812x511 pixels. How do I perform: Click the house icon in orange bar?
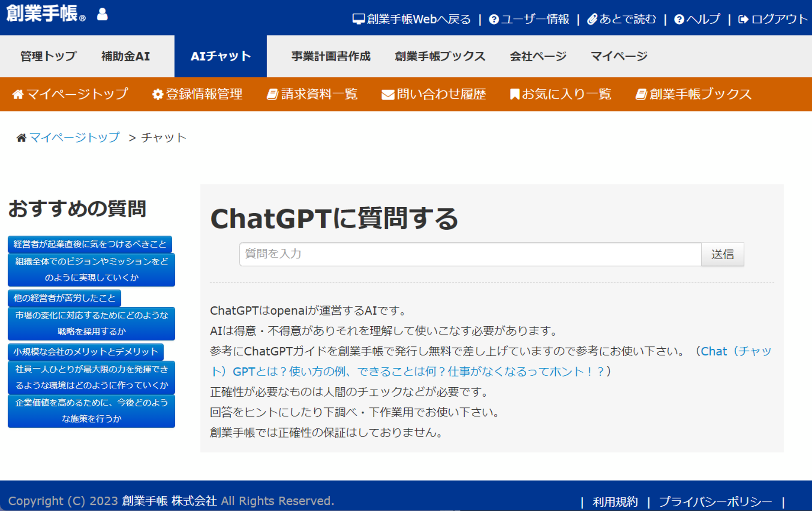(18, 94)
